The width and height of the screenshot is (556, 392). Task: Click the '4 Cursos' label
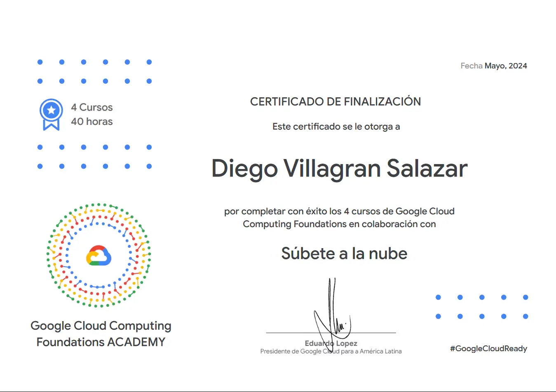point(91,107)
